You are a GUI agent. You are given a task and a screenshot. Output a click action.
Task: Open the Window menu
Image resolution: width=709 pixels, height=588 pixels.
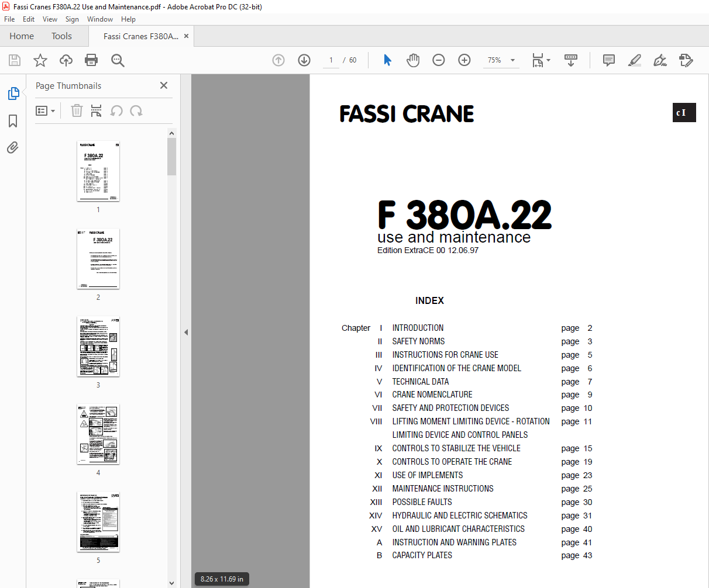100,19
